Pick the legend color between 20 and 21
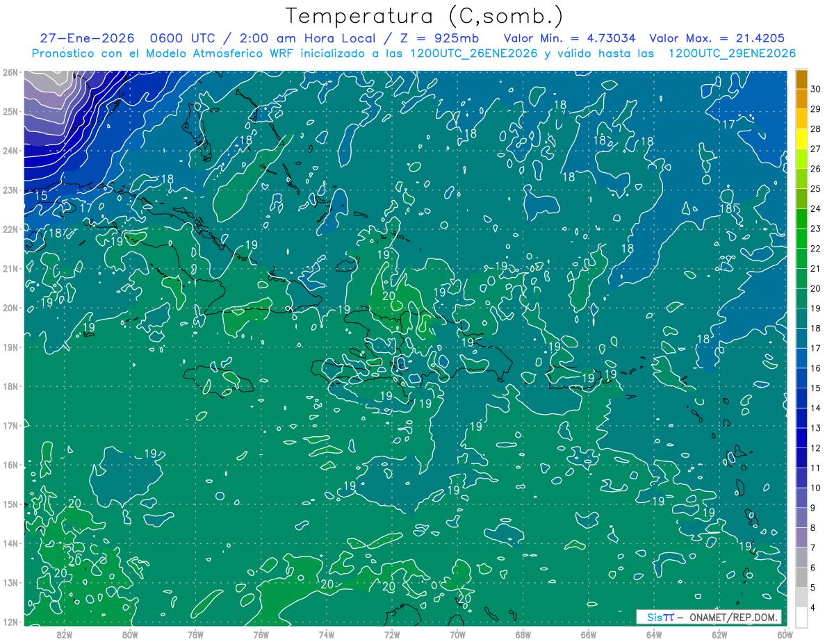The width and height of the screenshot is (834, 644). (x=801, y=279)
